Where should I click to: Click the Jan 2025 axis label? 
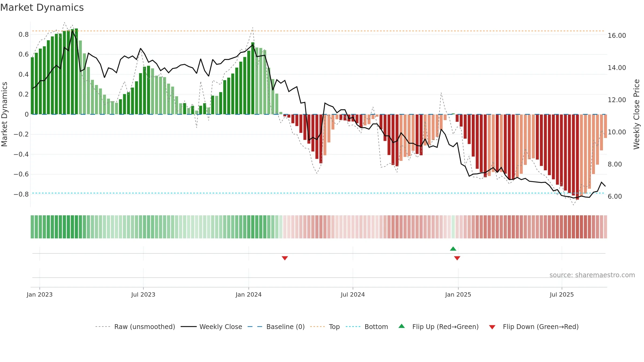tap(458, 294)
